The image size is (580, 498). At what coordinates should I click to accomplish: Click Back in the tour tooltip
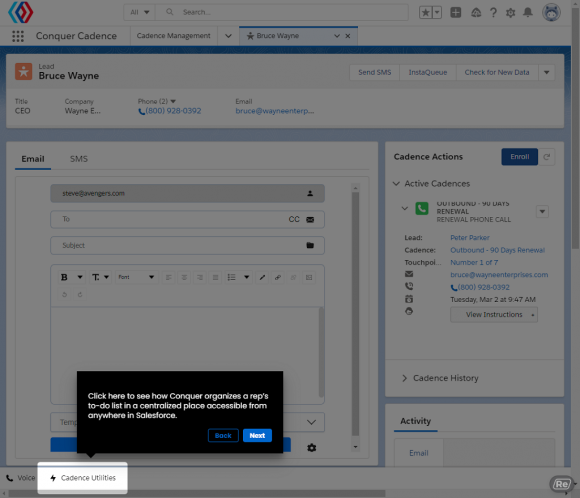click(x=223, y=435)
